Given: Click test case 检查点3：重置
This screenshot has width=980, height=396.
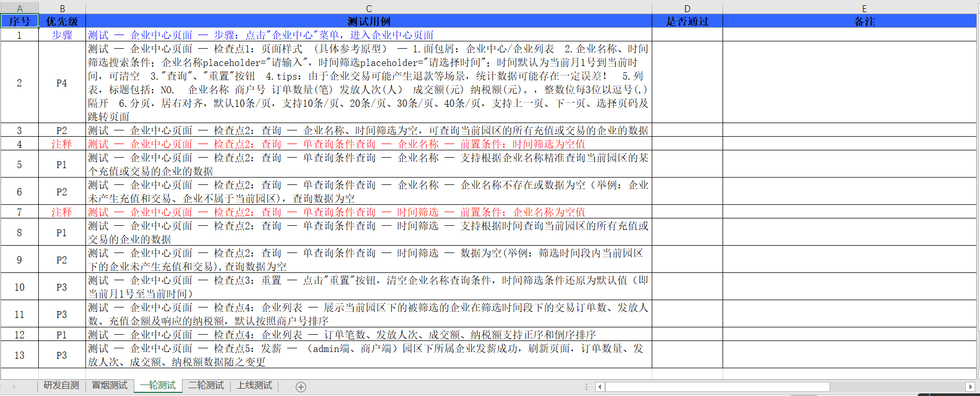Looking at the screenshot, I should [369, 287].
